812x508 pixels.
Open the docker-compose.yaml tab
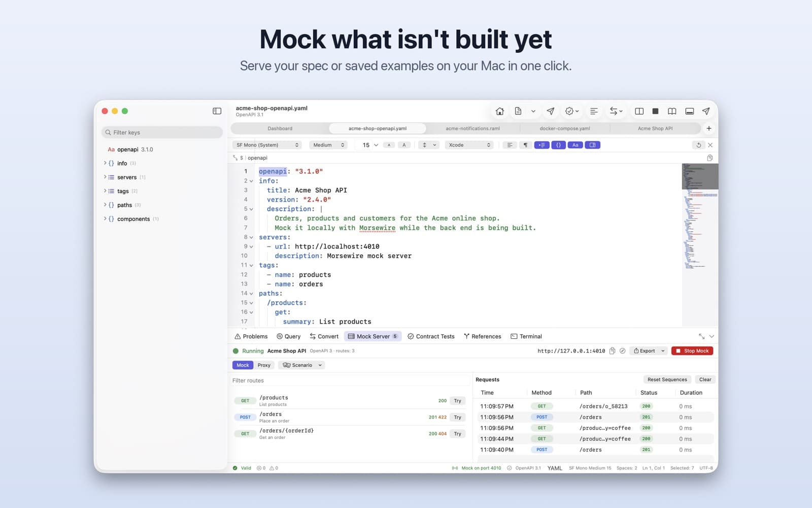click(565, 129)
